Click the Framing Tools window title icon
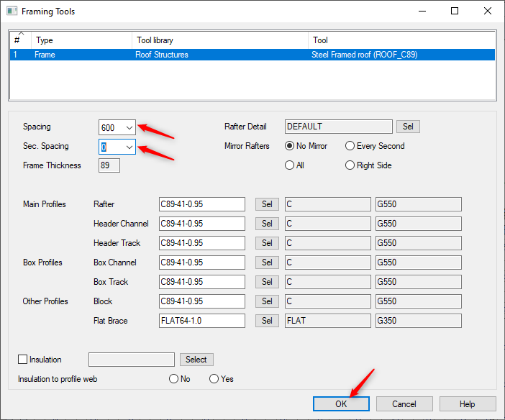 (12, 12)
